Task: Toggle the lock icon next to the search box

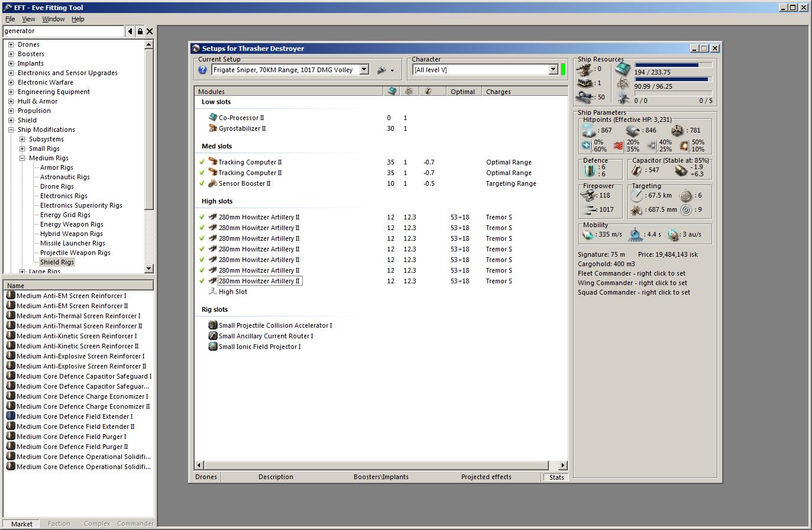Action: pyautogui.click(x=140, y=31)
